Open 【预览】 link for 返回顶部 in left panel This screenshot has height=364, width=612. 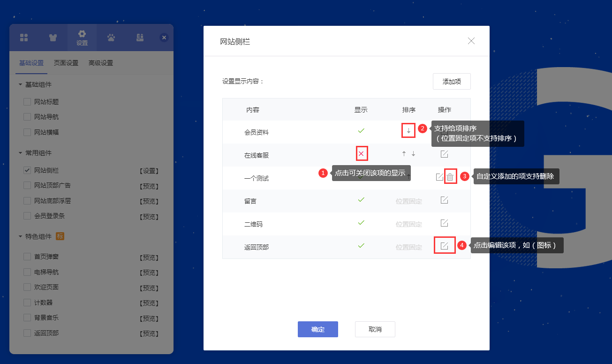point(149,334)
